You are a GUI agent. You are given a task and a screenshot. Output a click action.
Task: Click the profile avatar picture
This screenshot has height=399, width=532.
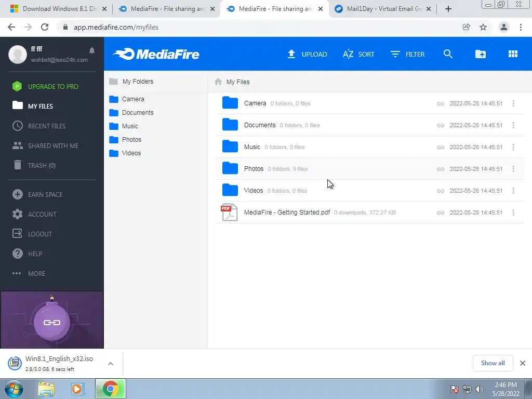[18, 54]
